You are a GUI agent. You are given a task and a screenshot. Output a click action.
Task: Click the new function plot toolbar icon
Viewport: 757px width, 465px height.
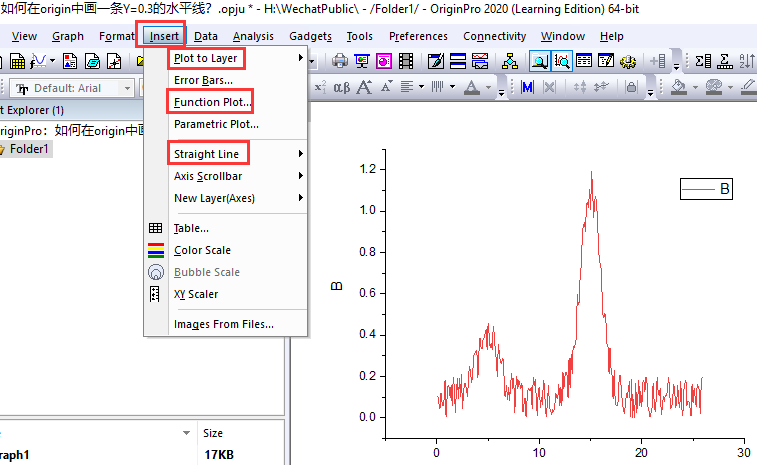[x=39, y=62]
